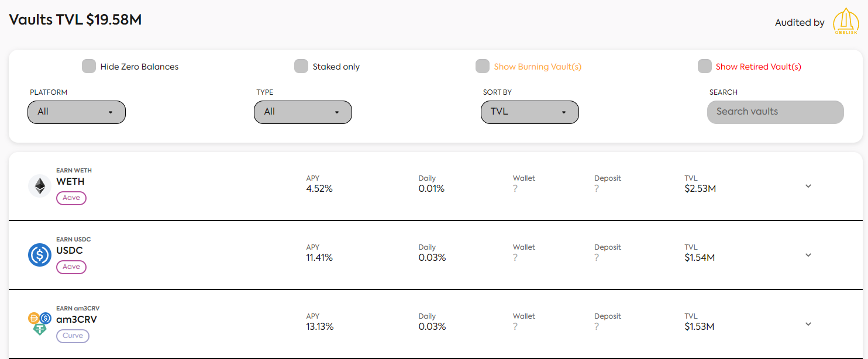
Task: Expand the am3CRV vault chevron
Action: coord(808,324)
